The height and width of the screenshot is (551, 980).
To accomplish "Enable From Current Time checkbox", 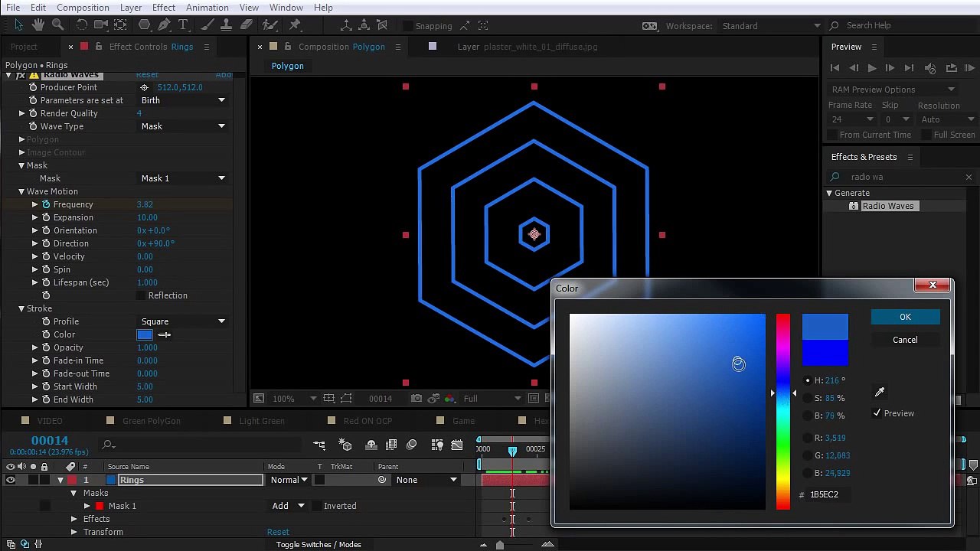I will (x=832, y=135).
